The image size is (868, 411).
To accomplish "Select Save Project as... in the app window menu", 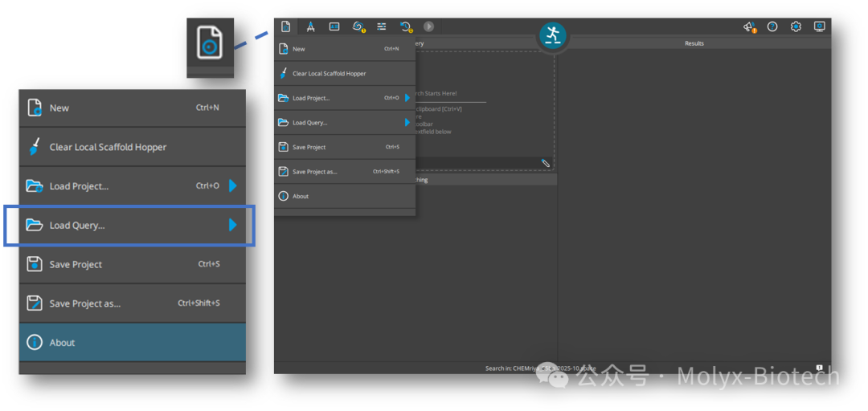I will pos(345,172).
